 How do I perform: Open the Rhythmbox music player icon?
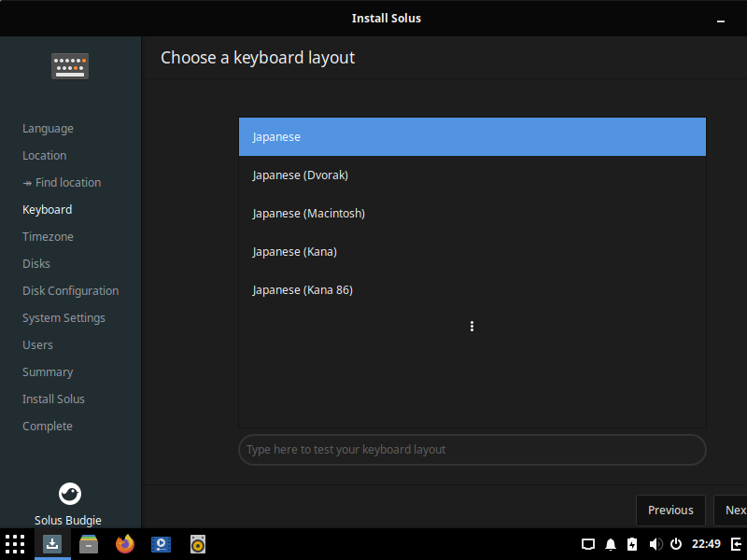click(x=198, y=544)
